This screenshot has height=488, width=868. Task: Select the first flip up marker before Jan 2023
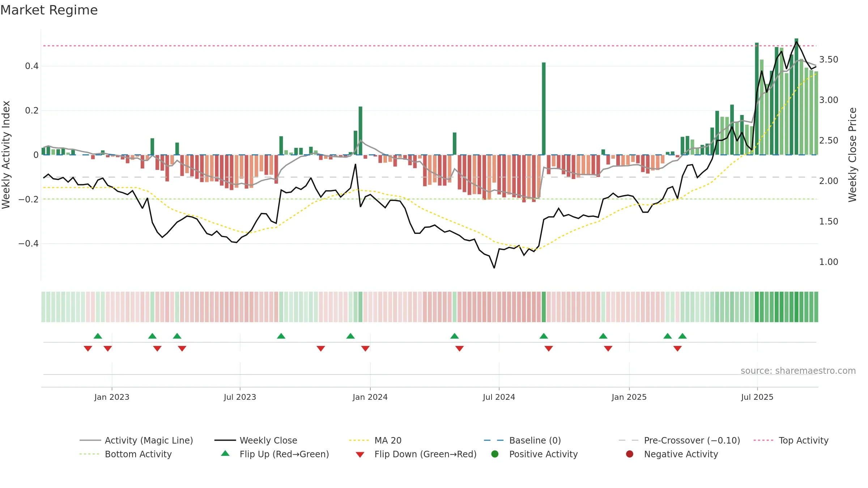(x=98, y=336)
